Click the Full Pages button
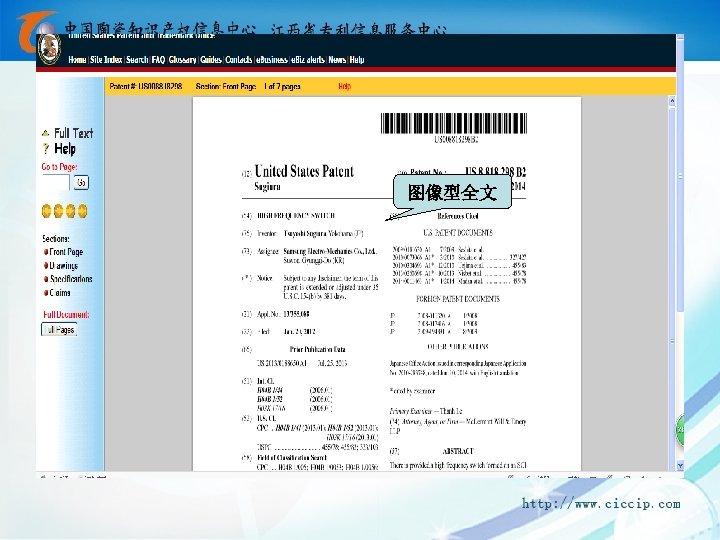The image size is (720, 540). (59, 330)
